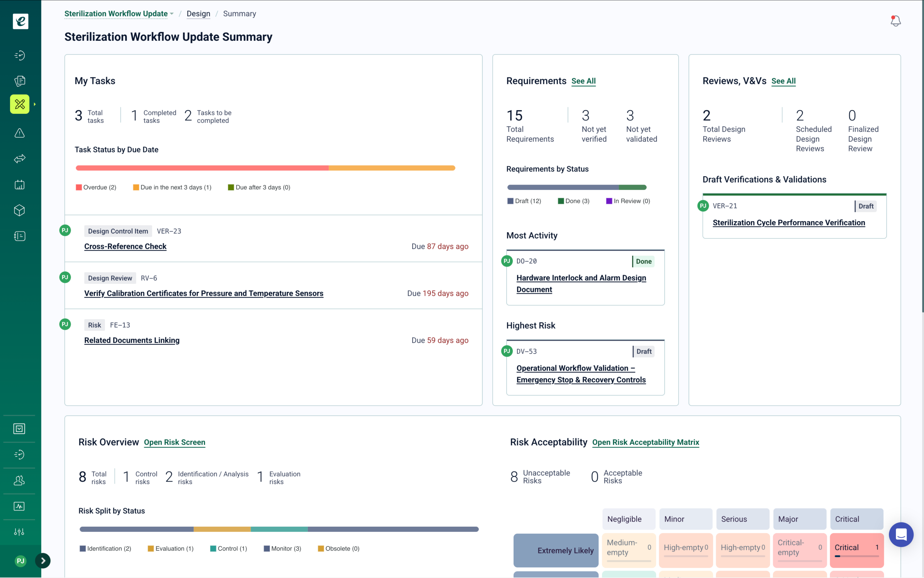Open the chat support bubble button
This screenshot has height=578, width=924.
tap(901, 534)
